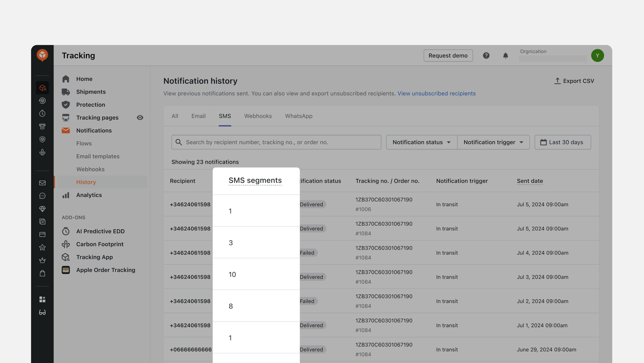Open the diamond icon in dark rail
Screen dimensions: 644x363
(42, 209)
